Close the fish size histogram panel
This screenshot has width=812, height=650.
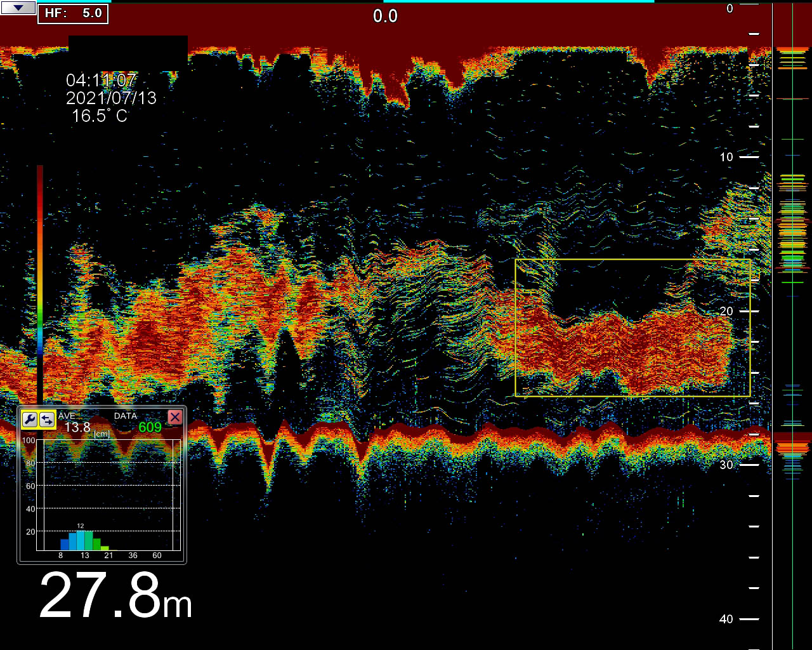click(x=175, y=417)
